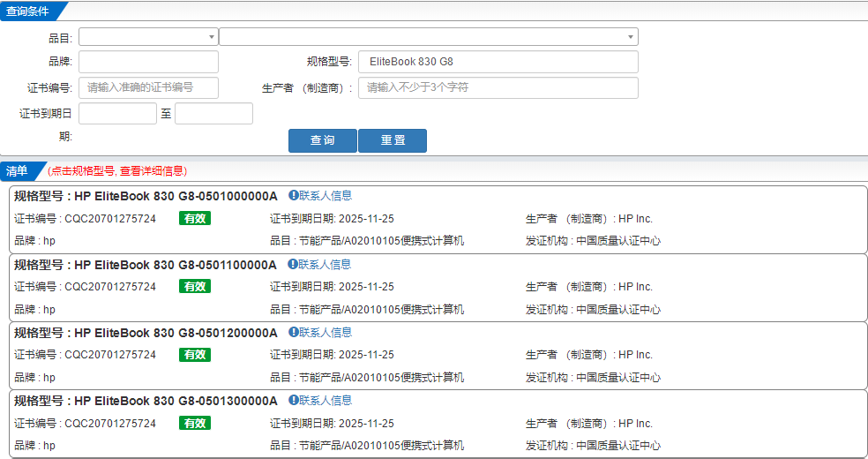Screen dimensions: 868x459
Task: Click expiry date 2025-11-25 in the 0501000000A card
Action: click(x=366, y=219)
